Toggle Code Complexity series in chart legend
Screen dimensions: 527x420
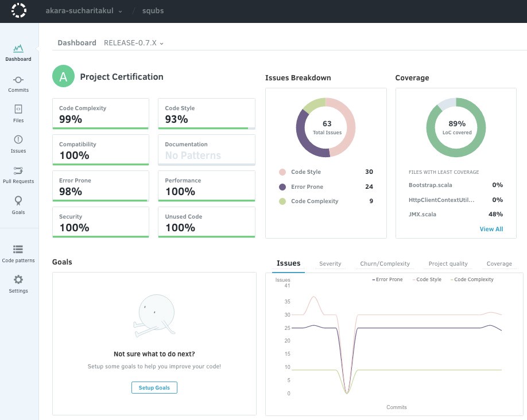tap(472, 279)
